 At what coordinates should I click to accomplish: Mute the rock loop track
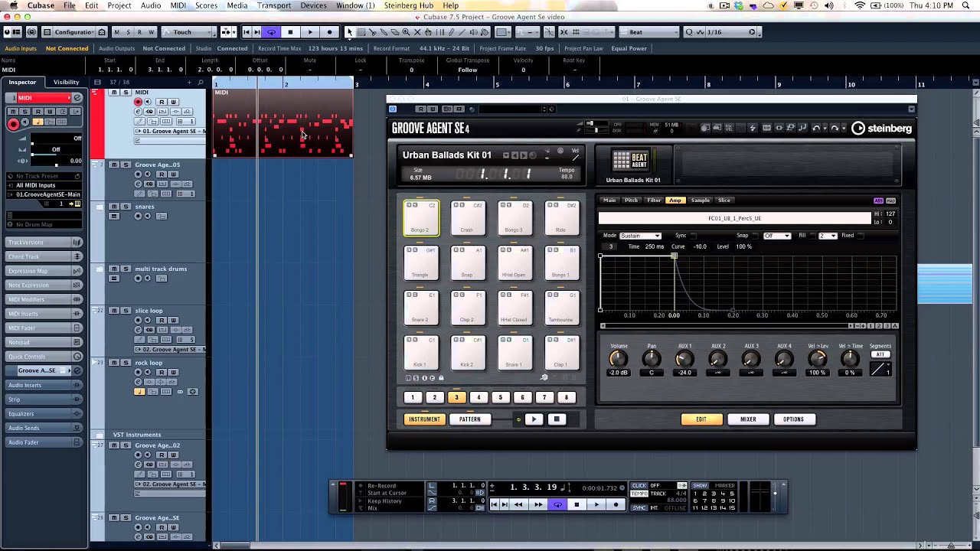[x=114, y=364]
